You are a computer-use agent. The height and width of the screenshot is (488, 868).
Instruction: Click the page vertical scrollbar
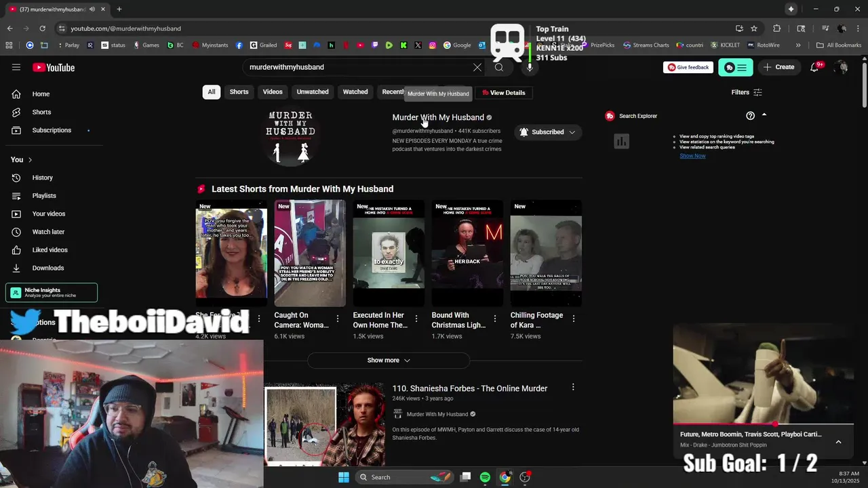tap(864, 84)
